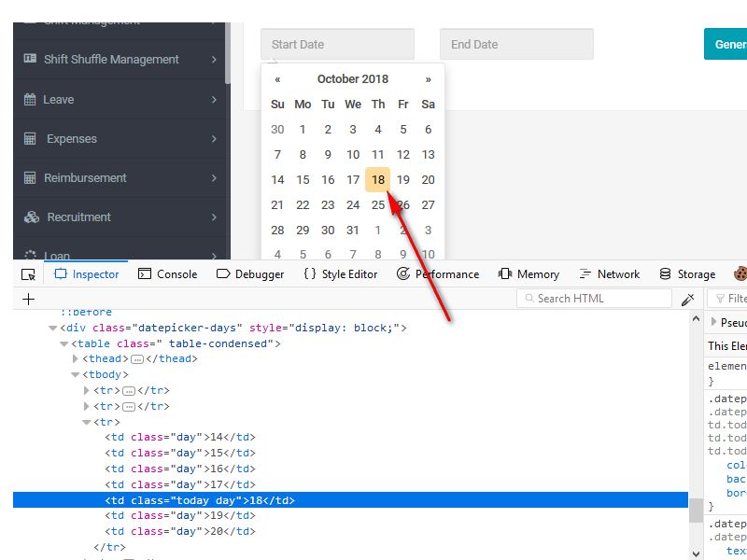Click the Reimbursement icon in the sidebar
The height and width of the screenshot is (560, 747).
pyautogui.click(x=32, y=177)
